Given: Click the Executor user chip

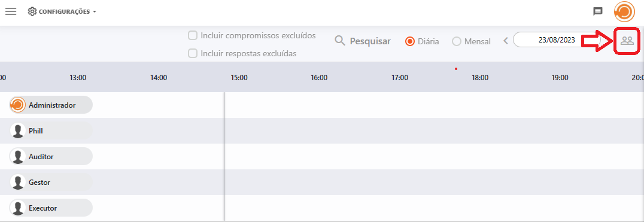Looking at the screenshot, I should coord(51,208).
